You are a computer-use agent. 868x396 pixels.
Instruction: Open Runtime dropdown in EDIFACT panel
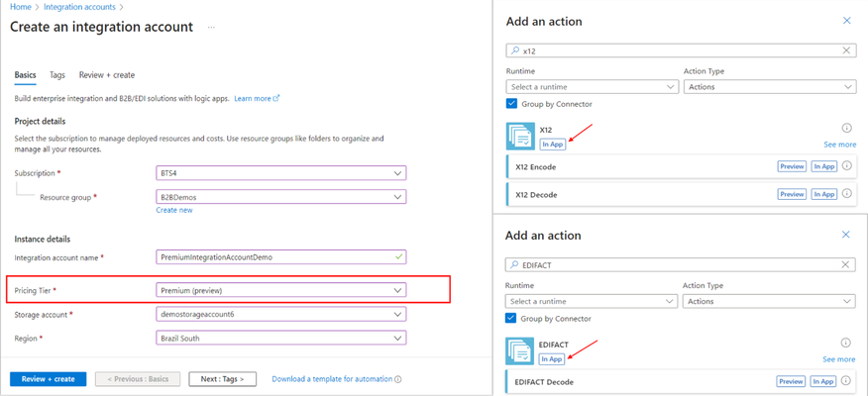591,301
